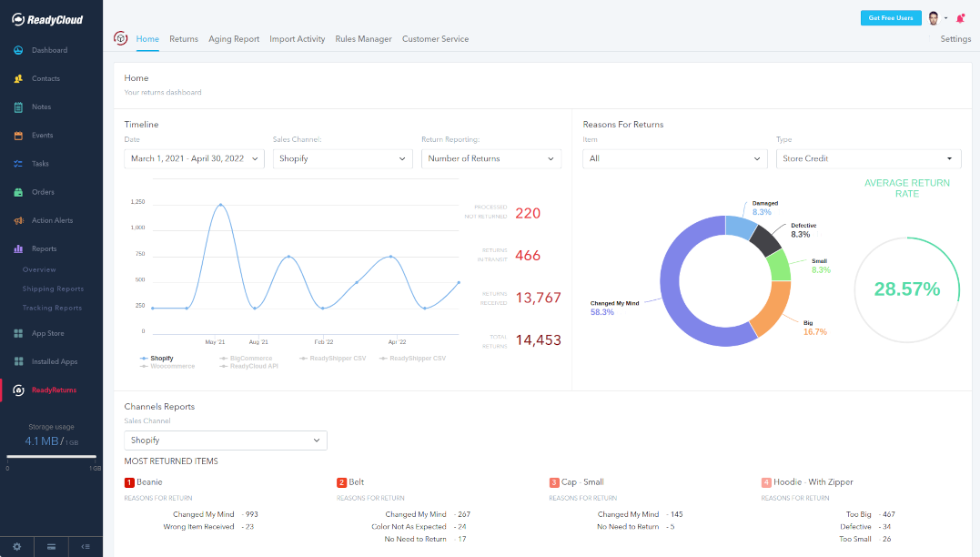Toggle the ReadyCloud API legend entry
980x557 pixels.
(x=248, y=367)
